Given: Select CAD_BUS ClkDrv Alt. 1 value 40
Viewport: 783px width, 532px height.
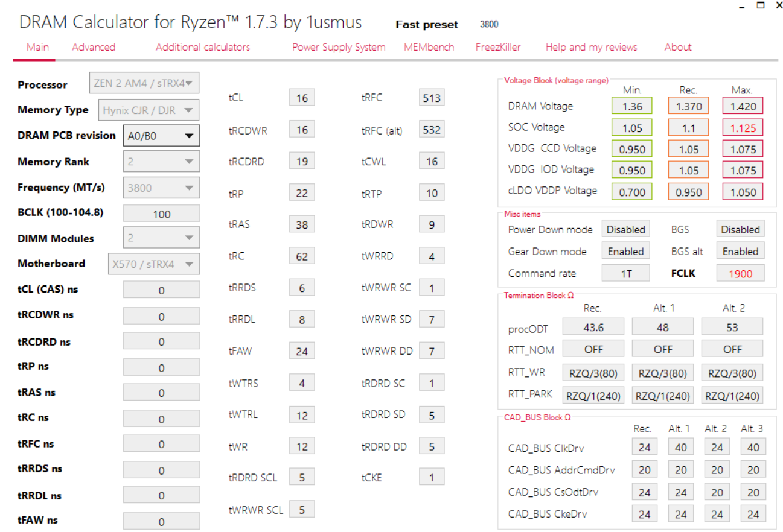Looking at the screenshot, I should [x=681, y=448].
